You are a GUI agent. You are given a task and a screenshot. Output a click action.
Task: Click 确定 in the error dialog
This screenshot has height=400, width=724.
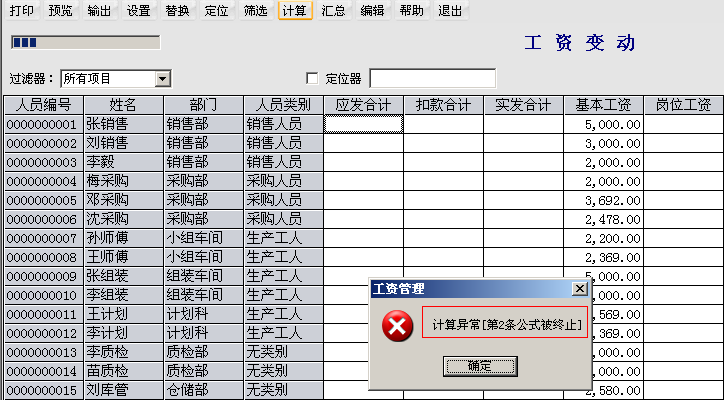point(480,366)
